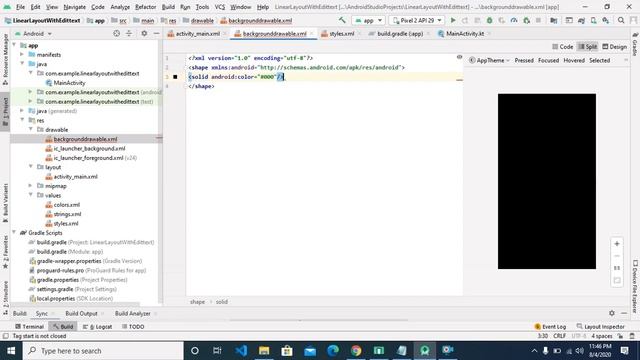This screenshot has height=360, width=640.
Task: Open the Terminal tool window
Action: (x=29, y=327)
